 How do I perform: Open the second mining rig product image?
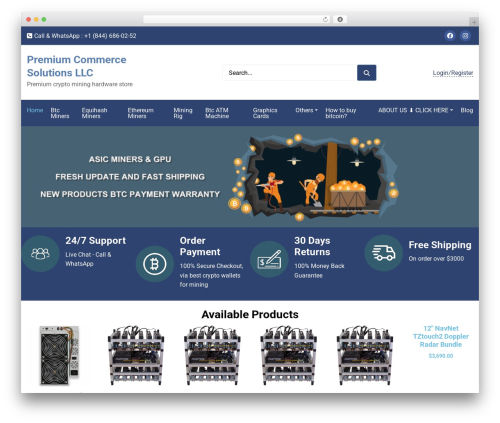[212, 355]
